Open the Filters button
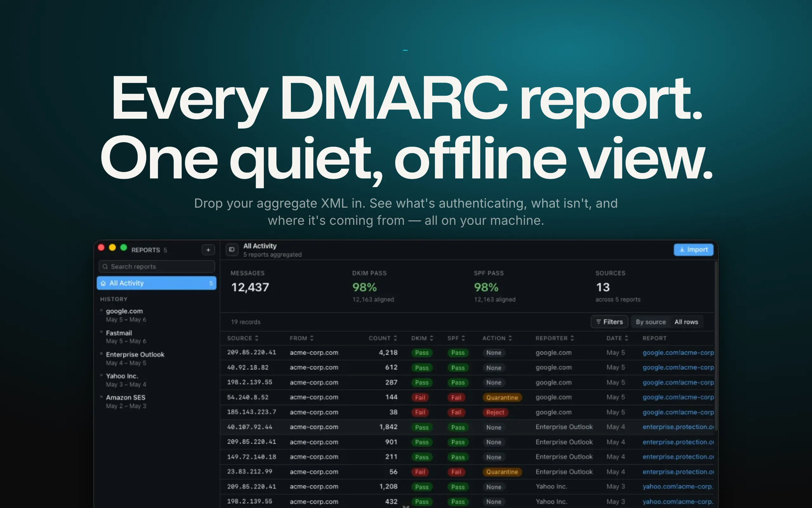The image size is (812, 508). (609, 322)
